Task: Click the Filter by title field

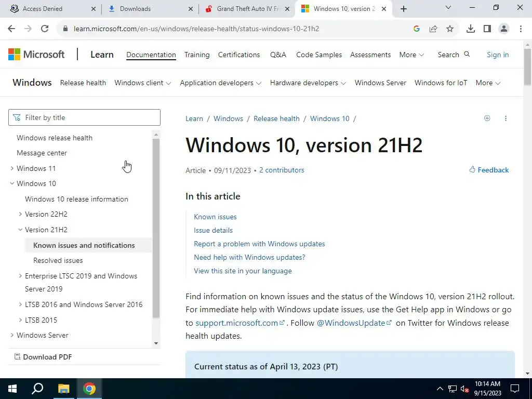Action: (x=84, y=117)
